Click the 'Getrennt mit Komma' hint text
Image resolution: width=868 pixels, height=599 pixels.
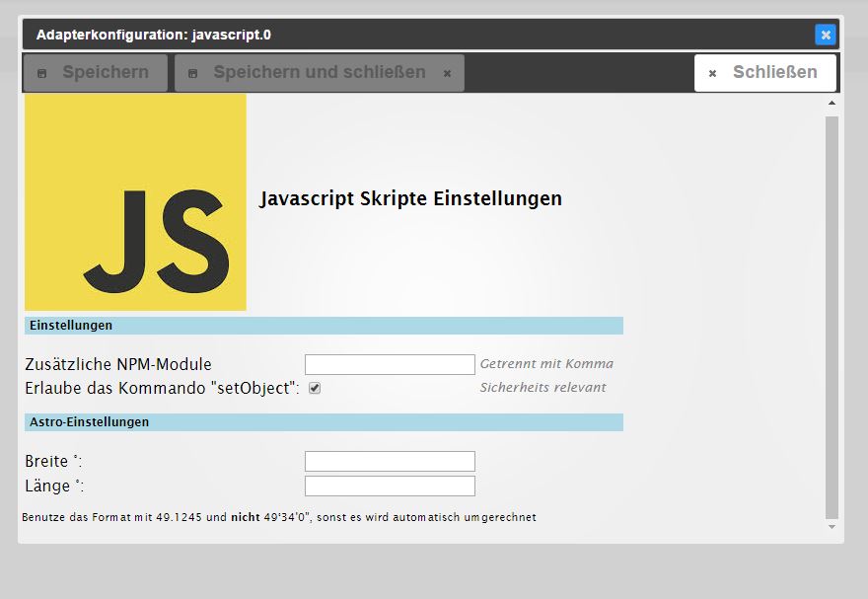tap(546, 364)
